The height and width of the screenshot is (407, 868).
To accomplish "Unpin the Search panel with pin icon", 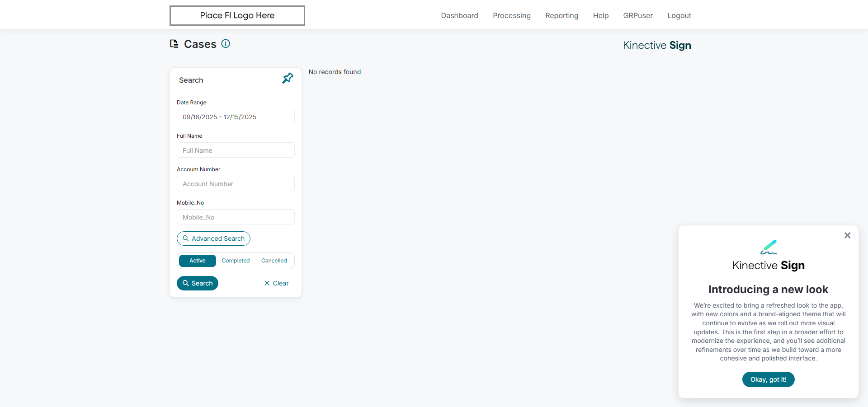I will click(x=288, y=78).
